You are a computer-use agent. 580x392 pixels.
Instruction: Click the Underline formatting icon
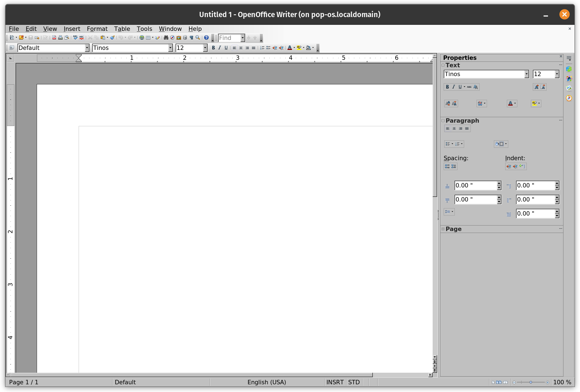coord(226,48)
